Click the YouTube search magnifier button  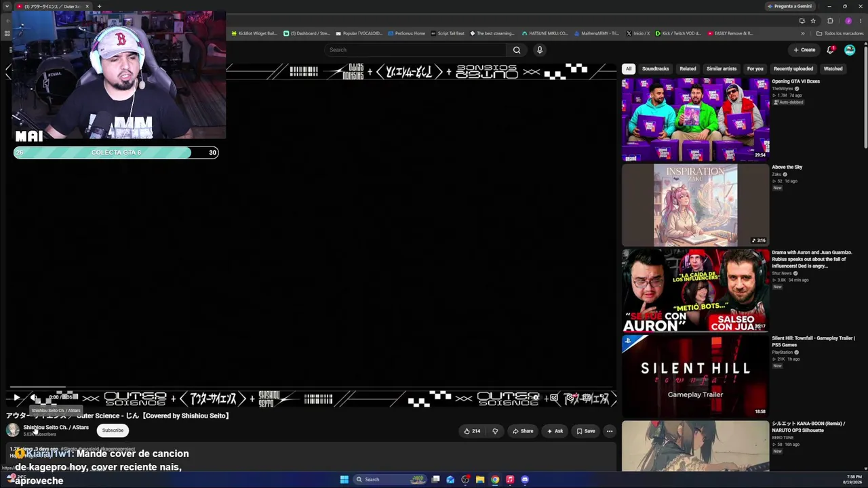[x=517, y=49]
